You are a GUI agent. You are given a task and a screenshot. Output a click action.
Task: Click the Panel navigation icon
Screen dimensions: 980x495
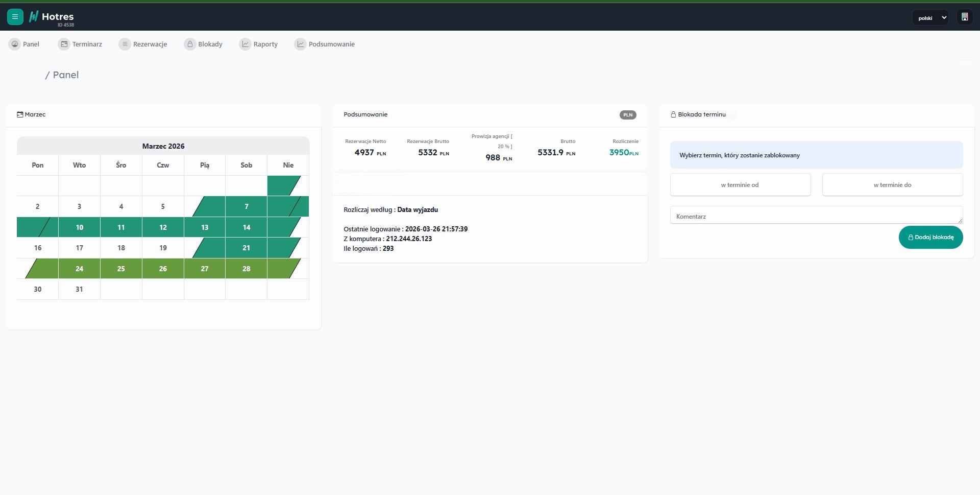15,44
